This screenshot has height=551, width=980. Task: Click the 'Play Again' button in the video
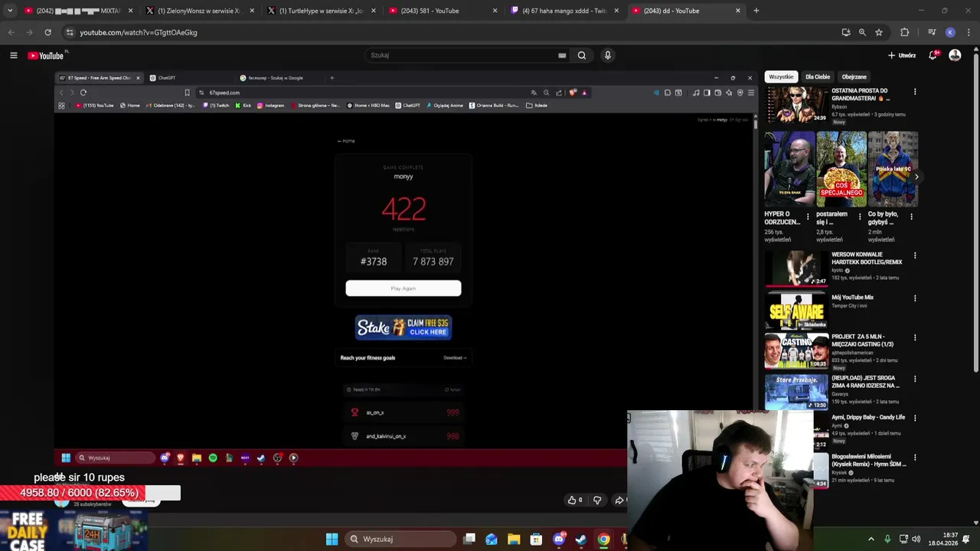403,288
